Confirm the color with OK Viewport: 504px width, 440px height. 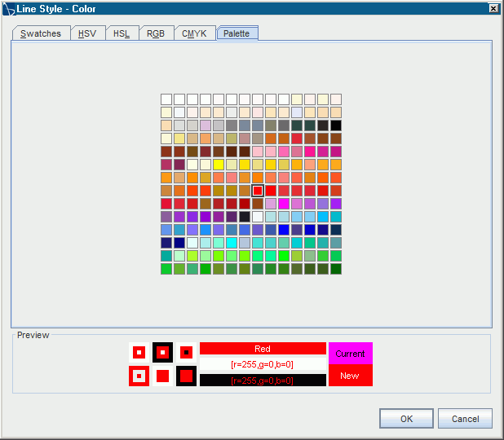(406, 419)
